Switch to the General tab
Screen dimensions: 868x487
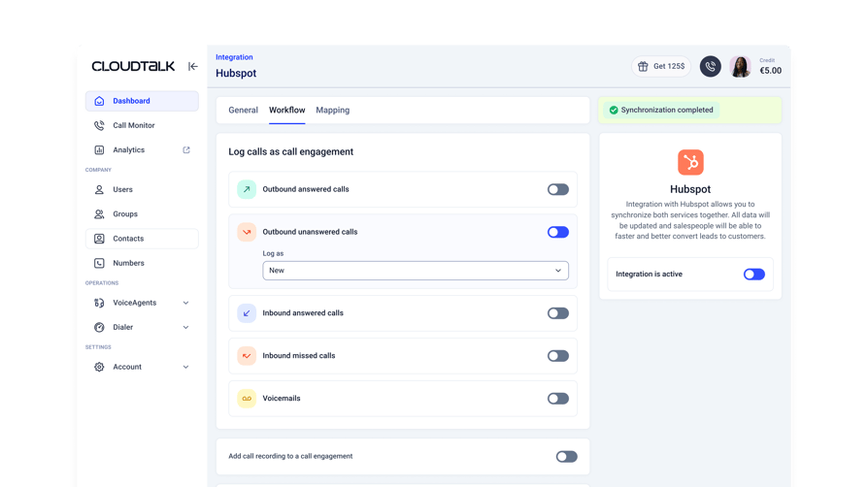(x=243, y=111)
